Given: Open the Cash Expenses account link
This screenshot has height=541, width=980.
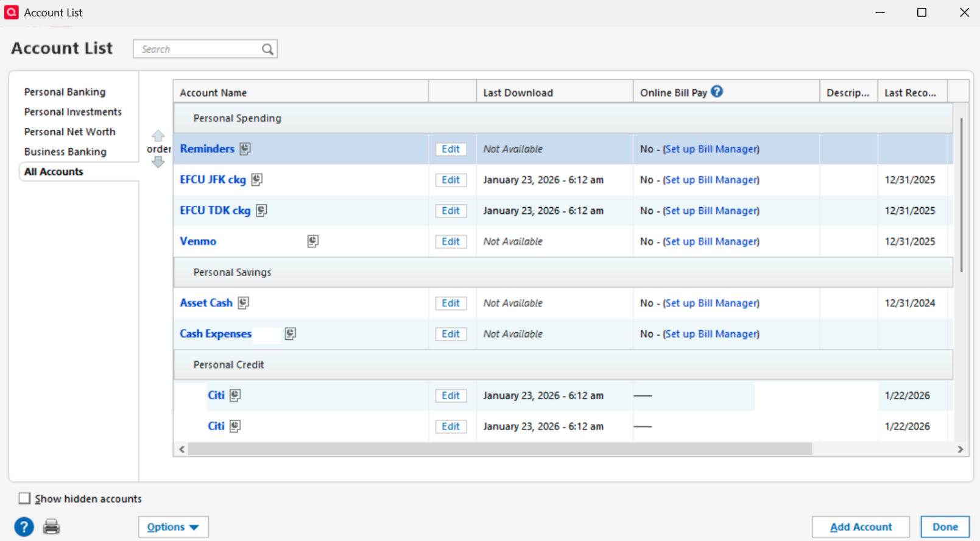Looking at the screenshot, I should point(216,334).
